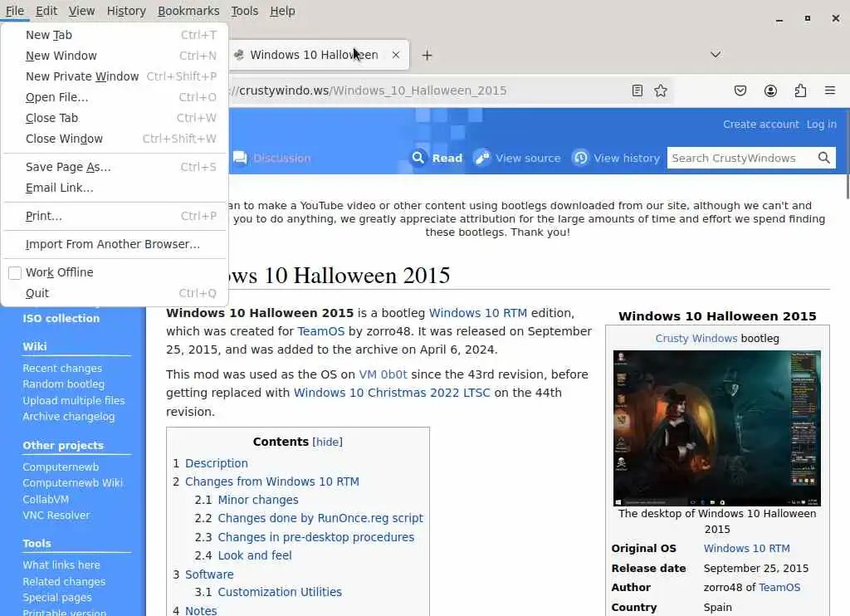Image resolution: width=850 pixels, height=616 pixels.
Task: Click the tab favicon of Windows 10 Halloween
Action: [x=238, y=55]
